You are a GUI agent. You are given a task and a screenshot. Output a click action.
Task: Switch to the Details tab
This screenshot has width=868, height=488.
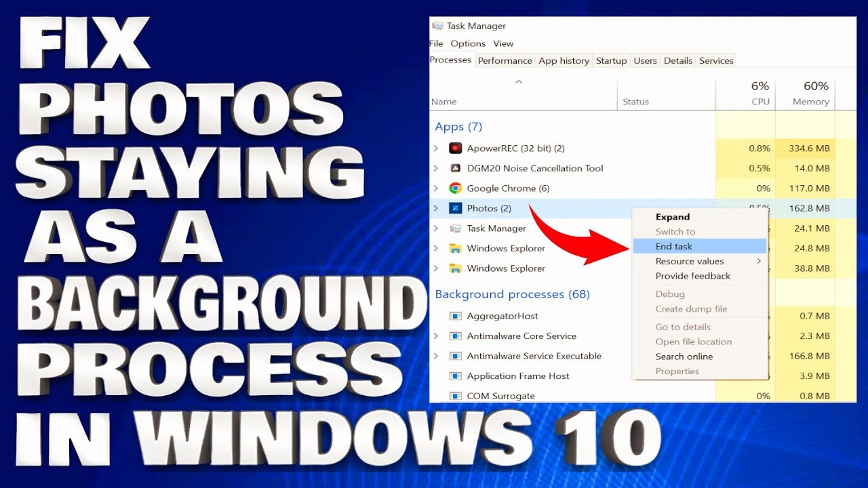click(678, 60)
